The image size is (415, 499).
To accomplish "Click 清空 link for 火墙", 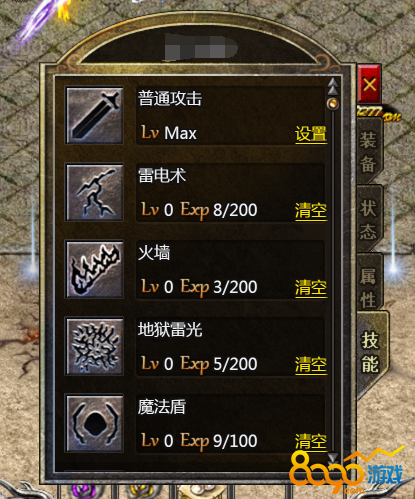I will [x=311, y=288].
